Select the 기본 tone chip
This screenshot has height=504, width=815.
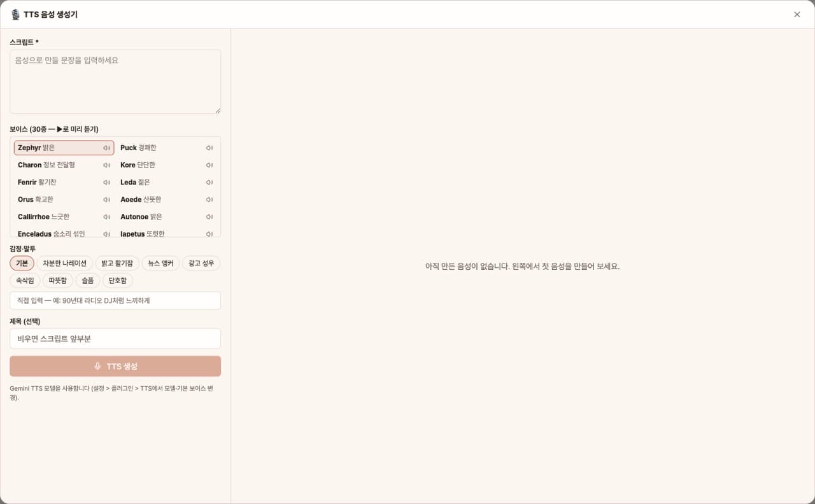(22, 263)
